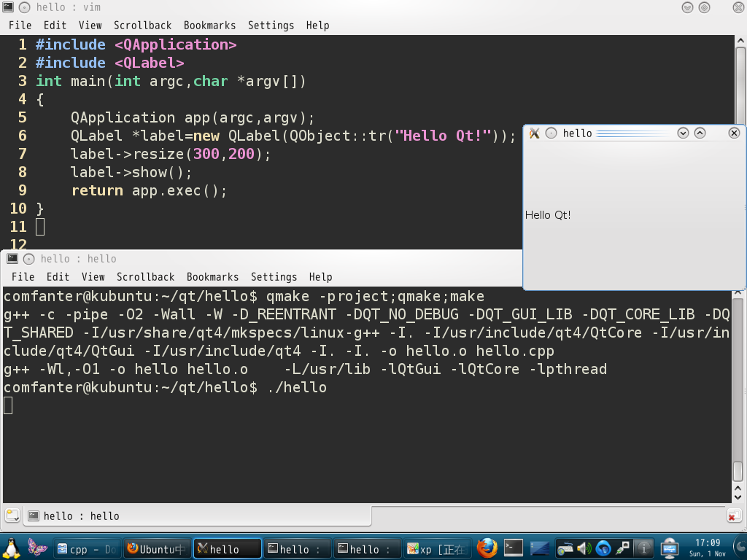Click the butterfly icon in the taskbar
The width and height of the screenshot is (747, 560).
click(x=37, y=548)
